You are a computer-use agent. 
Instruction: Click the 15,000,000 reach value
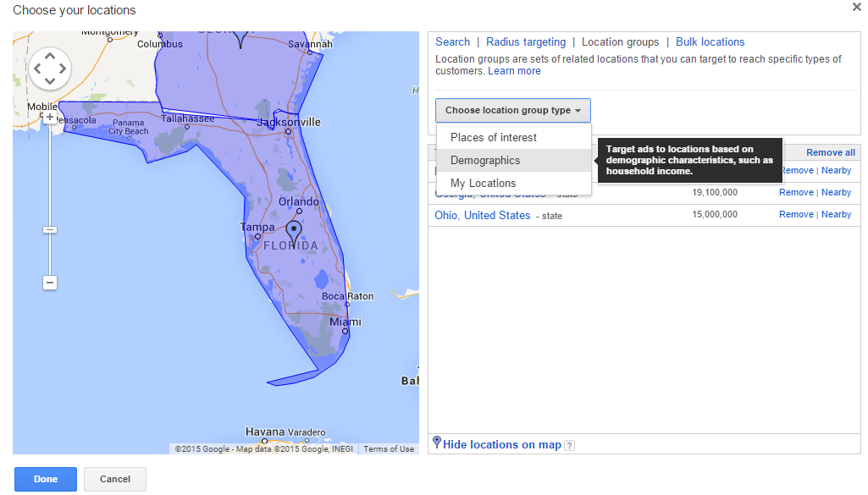point(715,215)
